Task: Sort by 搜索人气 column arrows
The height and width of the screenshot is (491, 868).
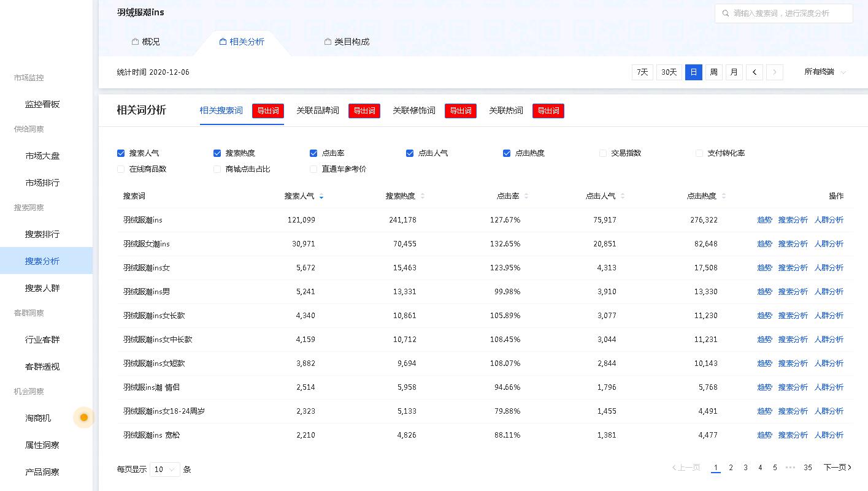Action: [x=321, y=196]
